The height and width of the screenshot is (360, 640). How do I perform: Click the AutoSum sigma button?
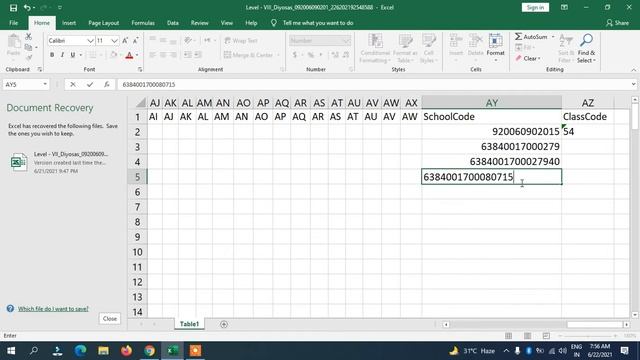[x=531, y=37]
